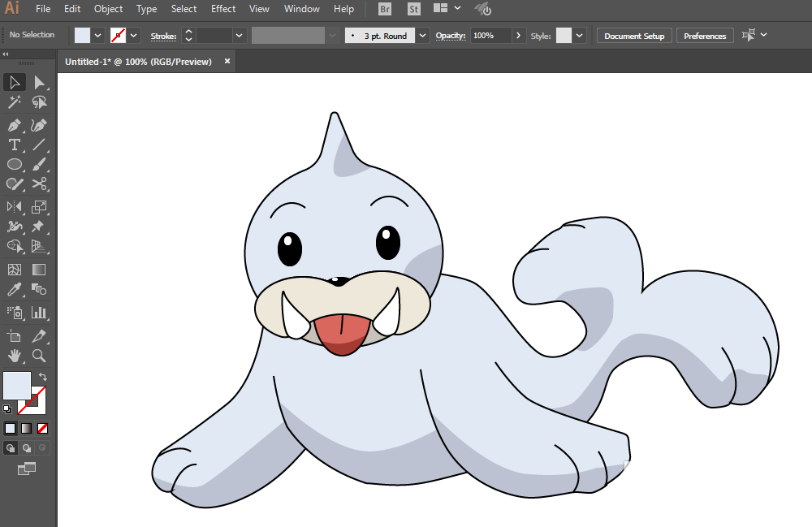Open the Object menu
The height and width of the screenshot is (527, 812).
tap(108, 9)
